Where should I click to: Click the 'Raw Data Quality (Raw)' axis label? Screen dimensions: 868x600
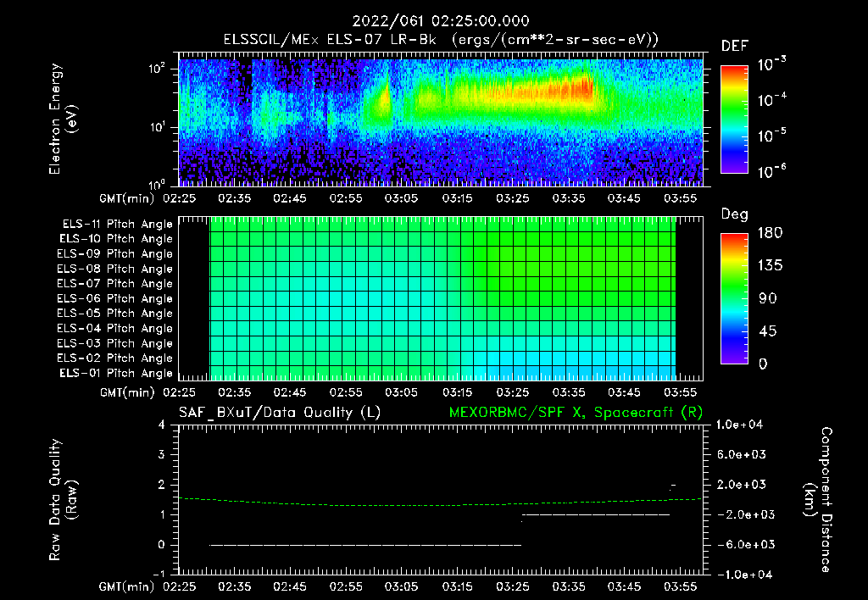63,500
